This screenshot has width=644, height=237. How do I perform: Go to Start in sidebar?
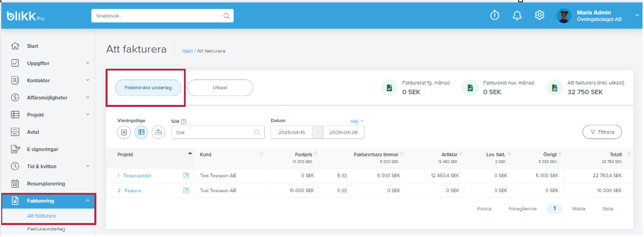32,46
